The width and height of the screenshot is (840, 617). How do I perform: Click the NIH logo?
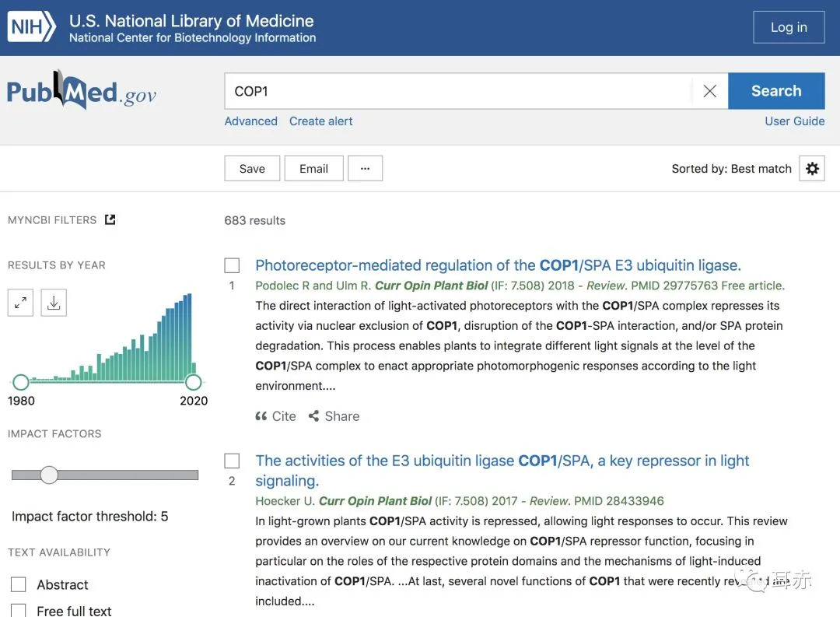point(32,27)
